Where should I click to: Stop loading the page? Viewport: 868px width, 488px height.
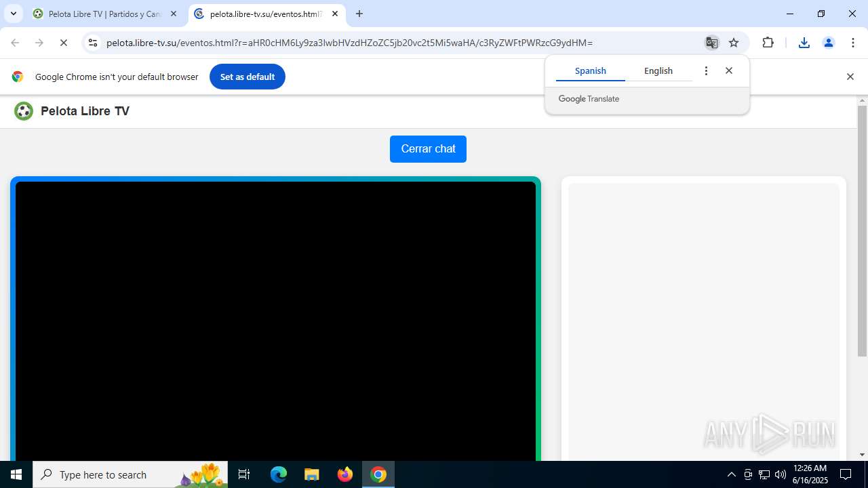tap(64, 43)
